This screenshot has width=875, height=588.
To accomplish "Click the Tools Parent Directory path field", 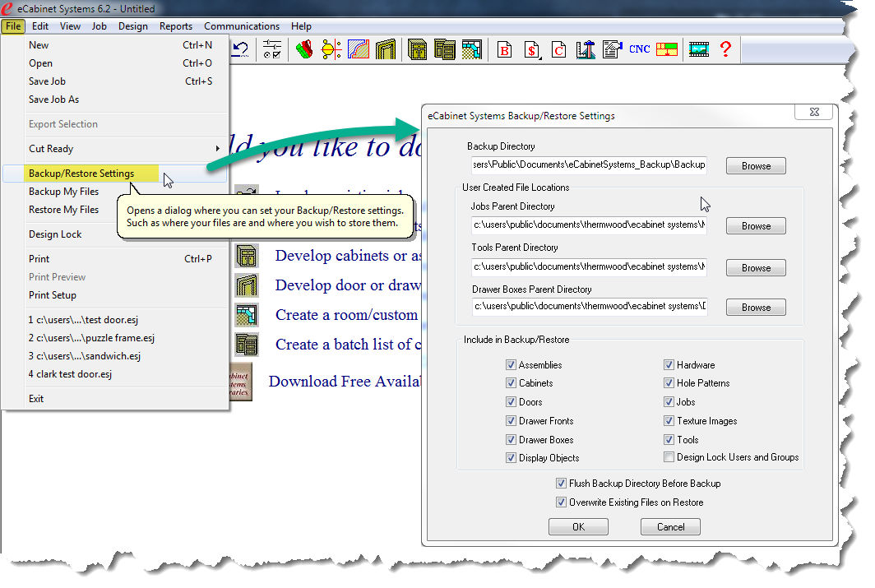I will pyautogui.click(x=589, y=267).
